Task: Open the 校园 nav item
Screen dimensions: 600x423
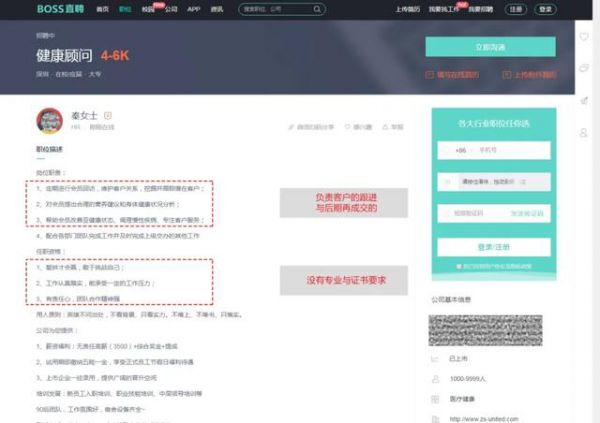Action: click(148, 9)
